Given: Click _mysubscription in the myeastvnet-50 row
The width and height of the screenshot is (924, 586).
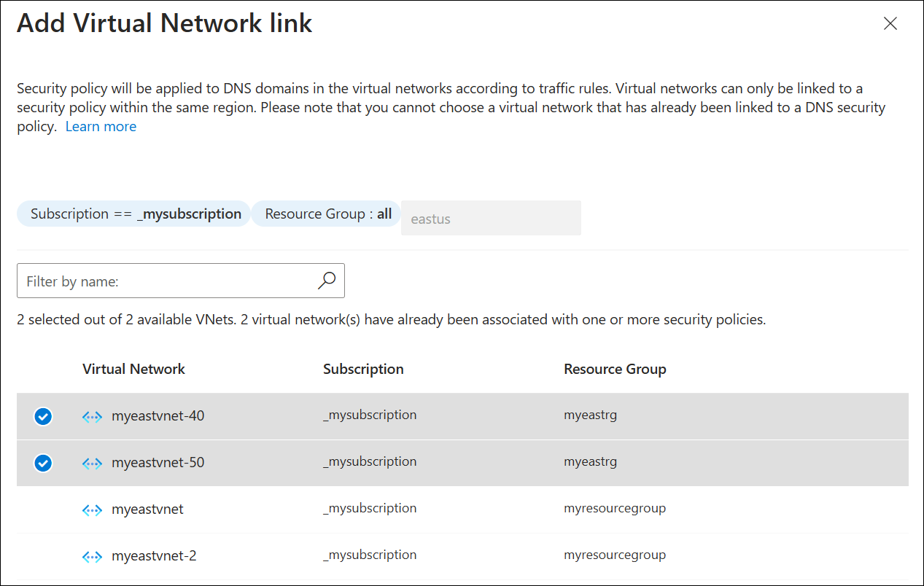Looking at the screenshot, I should (x=370, y=461).
